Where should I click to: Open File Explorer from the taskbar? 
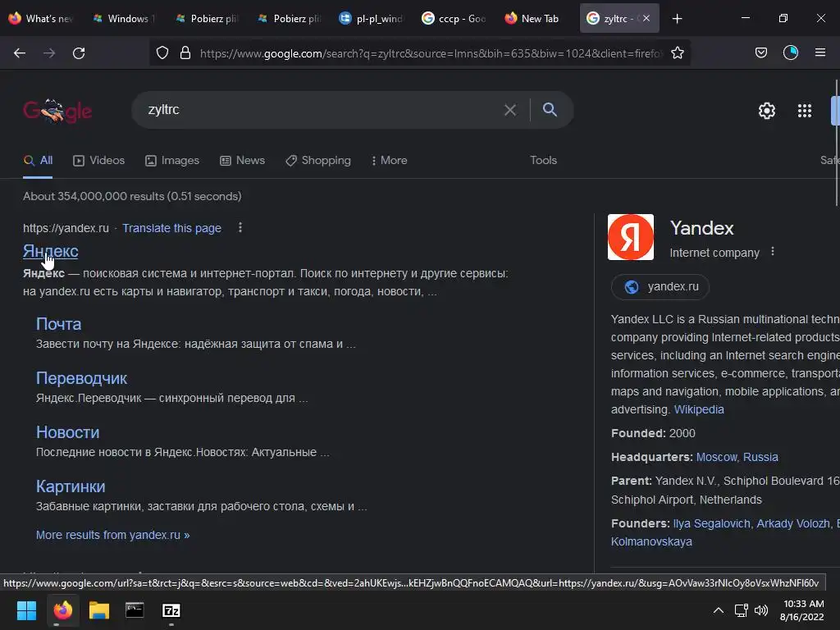pyautogui.click(x=99, y=610)
